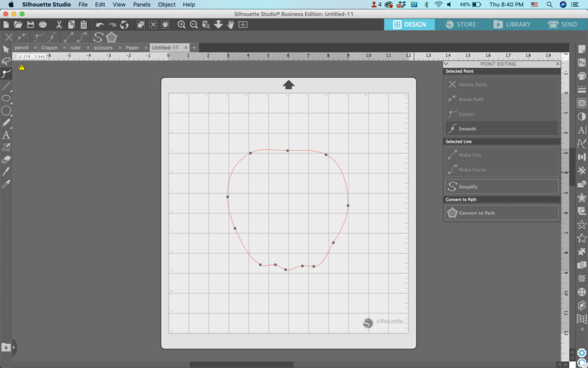Click the Copy icon in the toolbar

[71, 25]
